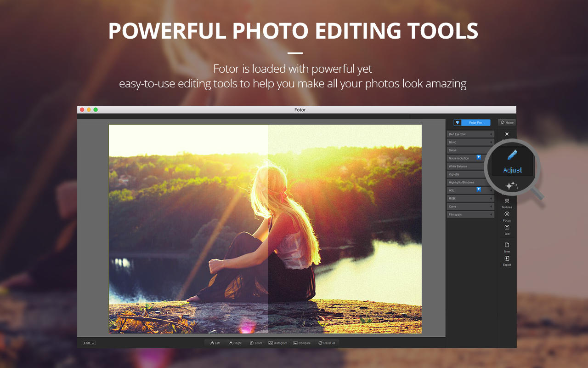588x368 pixels.
Task: Toggle Compare view of the photo
Action: pos(302,343)
